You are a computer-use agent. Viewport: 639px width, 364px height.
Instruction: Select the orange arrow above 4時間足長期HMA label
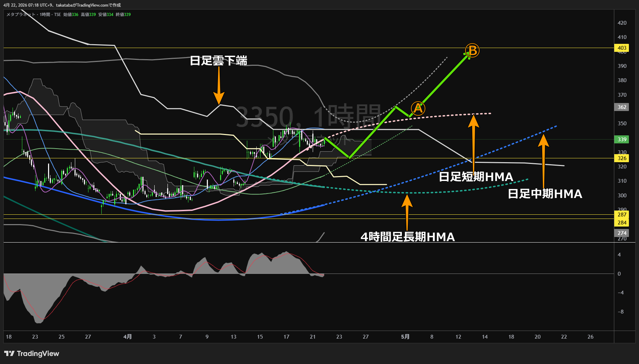coord(407,212)
